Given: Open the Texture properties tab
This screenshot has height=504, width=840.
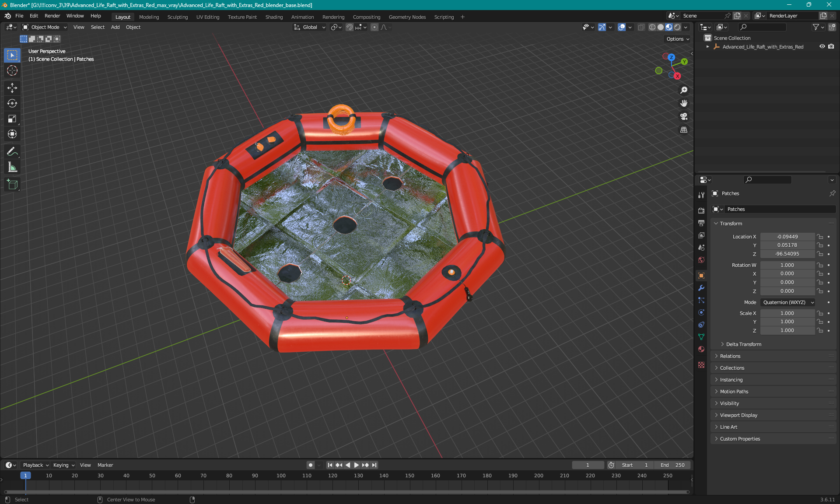Looking at the screenshot, I should click(x=701, y=365).
